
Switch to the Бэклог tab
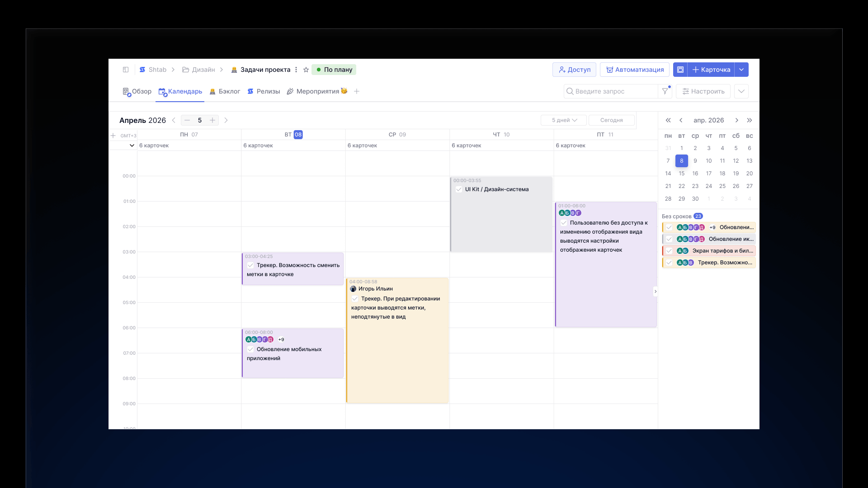point(225,91)
